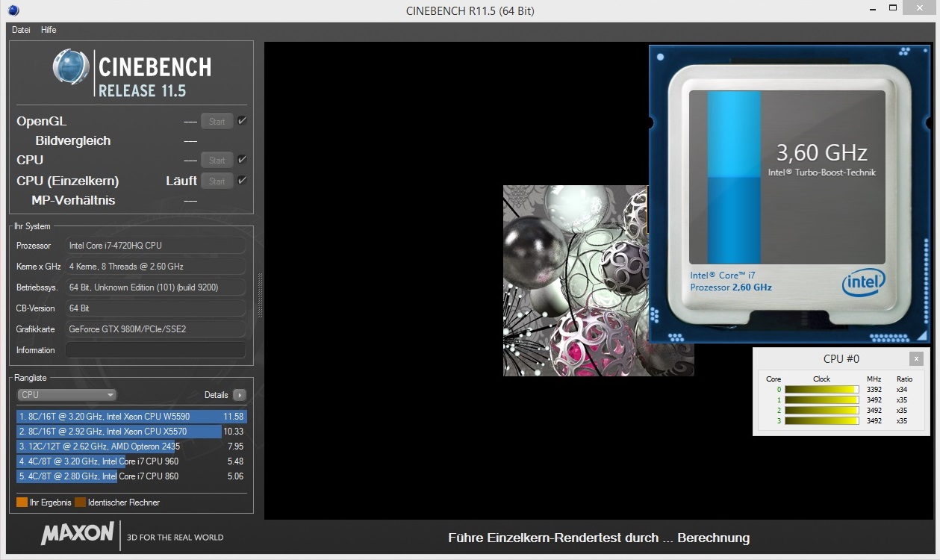Toggle the CPU test checkbox
The image size is (940, 560).
coord(242,160)
